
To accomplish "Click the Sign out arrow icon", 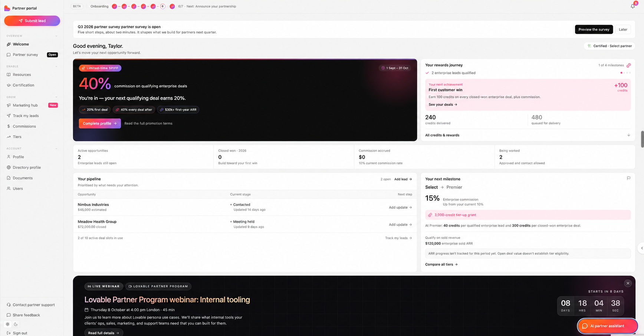I will point(9,333).
